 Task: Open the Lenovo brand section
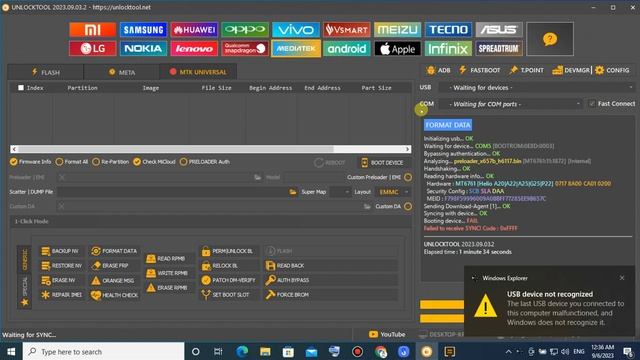pos(194,49)
